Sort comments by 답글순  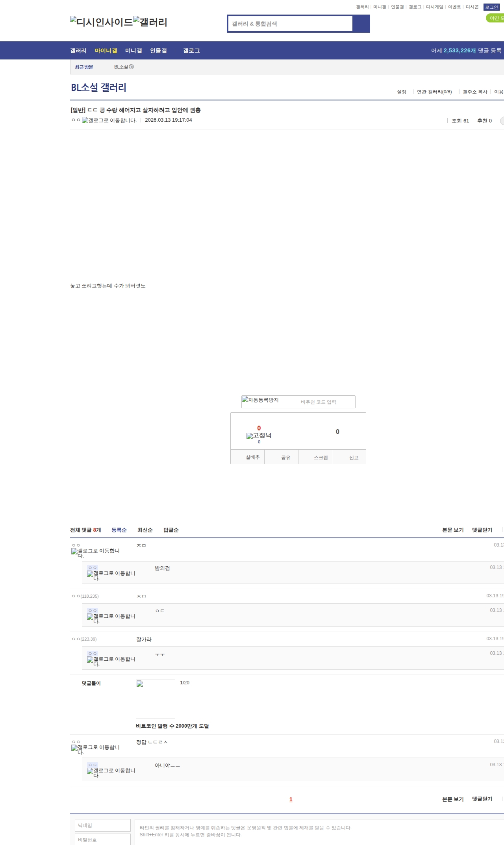click(x=171, y=530)
